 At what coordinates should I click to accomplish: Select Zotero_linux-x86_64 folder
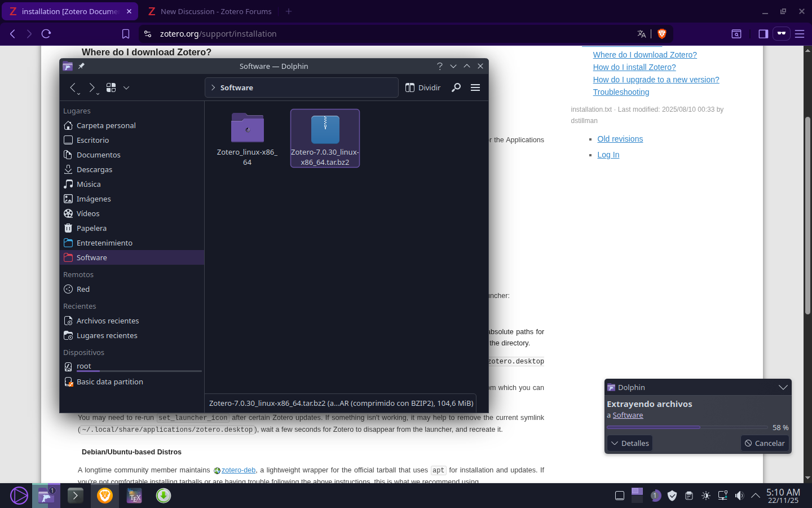[x=247, y=139]
